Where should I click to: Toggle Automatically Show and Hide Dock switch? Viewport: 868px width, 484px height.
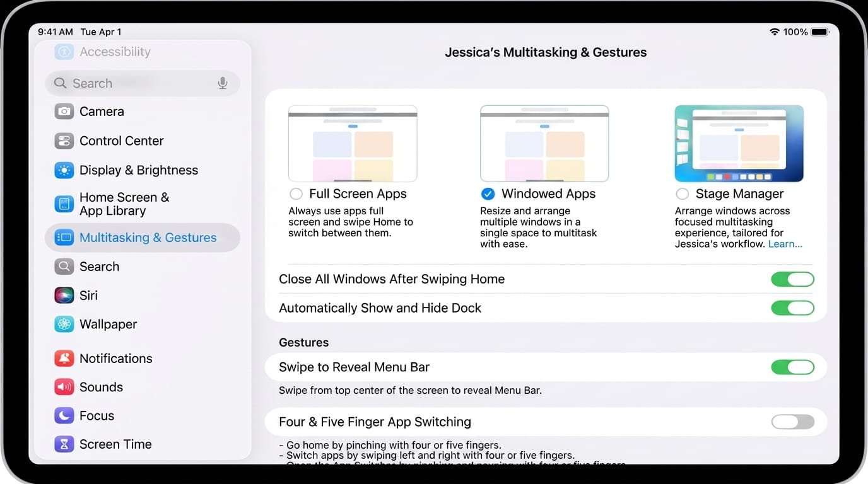pyautogui.click(x=792, y=308)
